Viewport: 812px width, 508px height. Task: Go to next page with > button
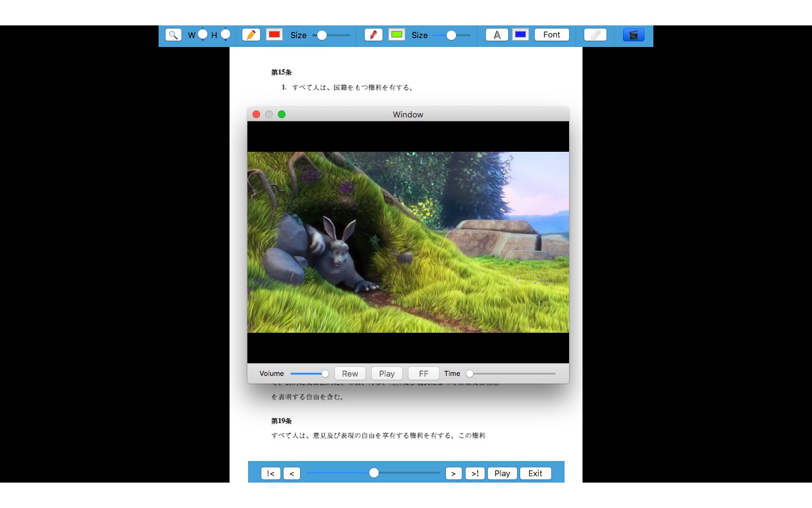454,473
